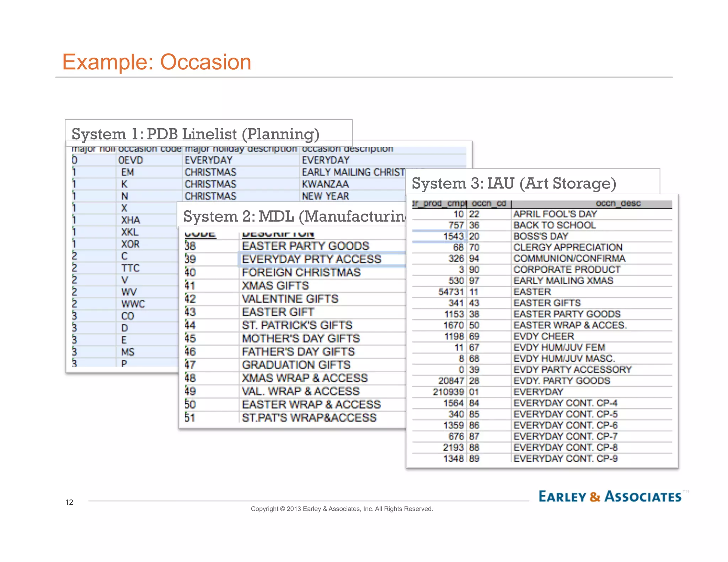Select the 'System 1: PDB Linelist (Planning)' heading

[196, 134]
